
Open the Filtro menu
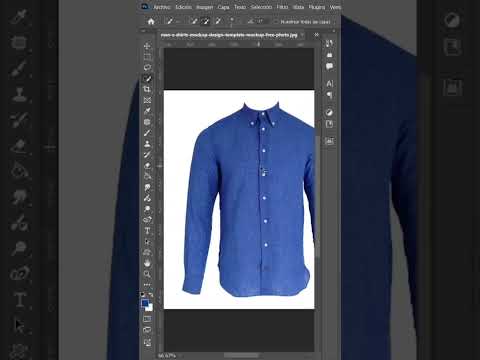[x=282, y=7]
